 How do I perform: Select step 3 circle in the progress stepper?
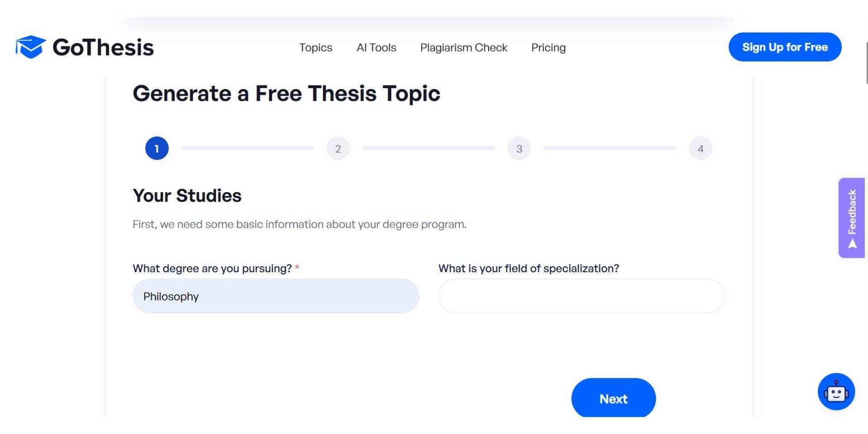tap(519, 148)
